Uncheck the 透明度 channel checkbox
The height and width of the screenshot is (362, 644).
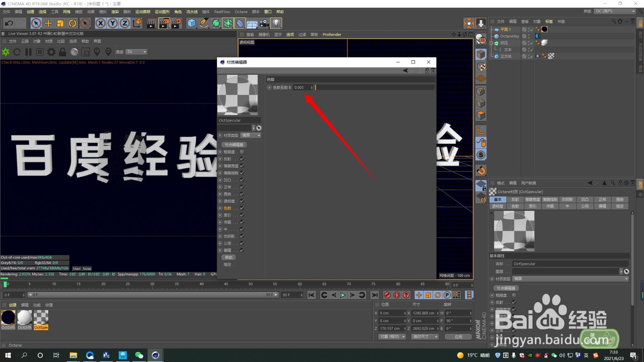tap(242, 201)
